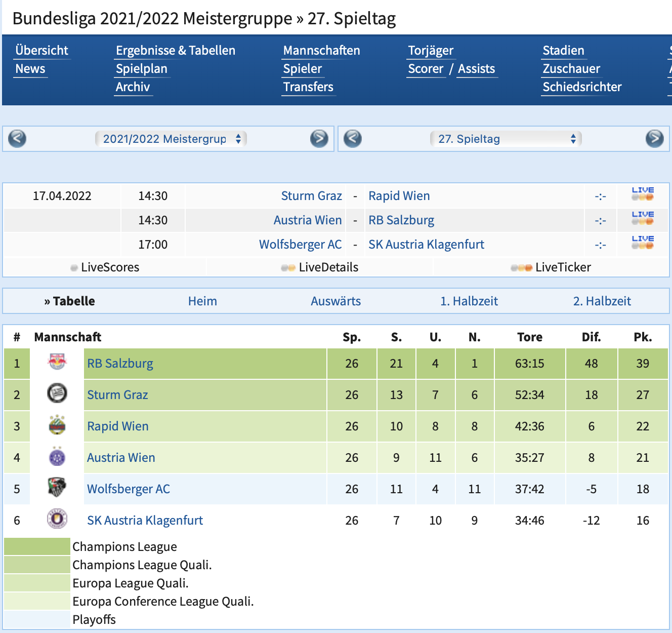Image resolution: width=672 pixels, height=633 pixels.
Task: Click RB Salzburg goals value 63:15
Action: point(530,364)
